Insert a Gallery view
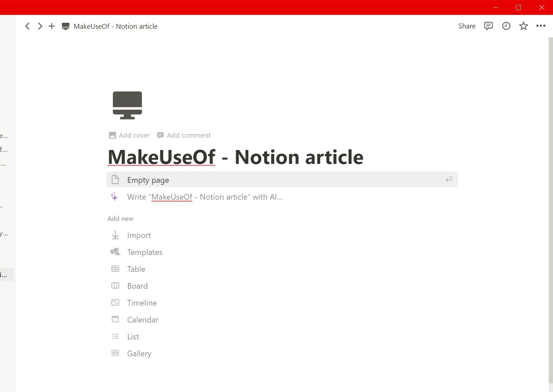The width and height of the screenshot is (553, 392). (139, 353)
